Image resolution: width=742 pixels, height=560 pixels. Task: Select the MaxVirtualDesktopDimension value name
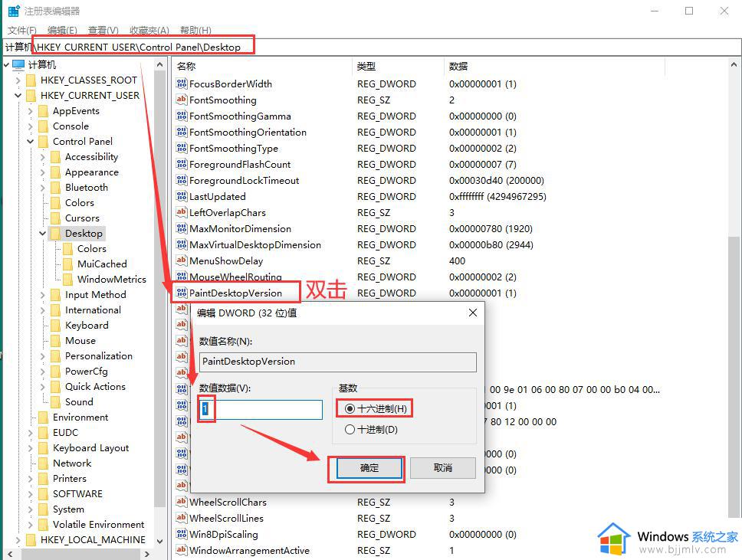255,244
